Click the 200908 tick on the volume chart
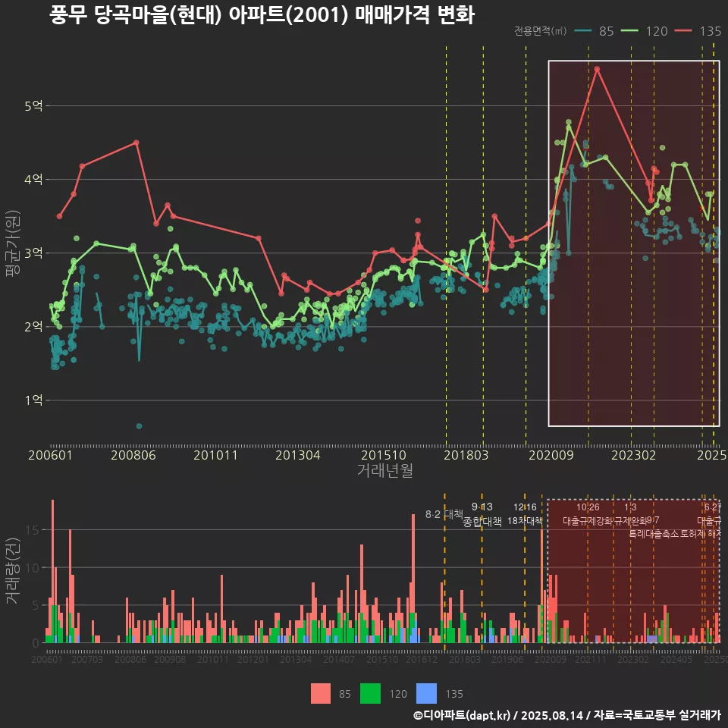 tap(170, 659)
